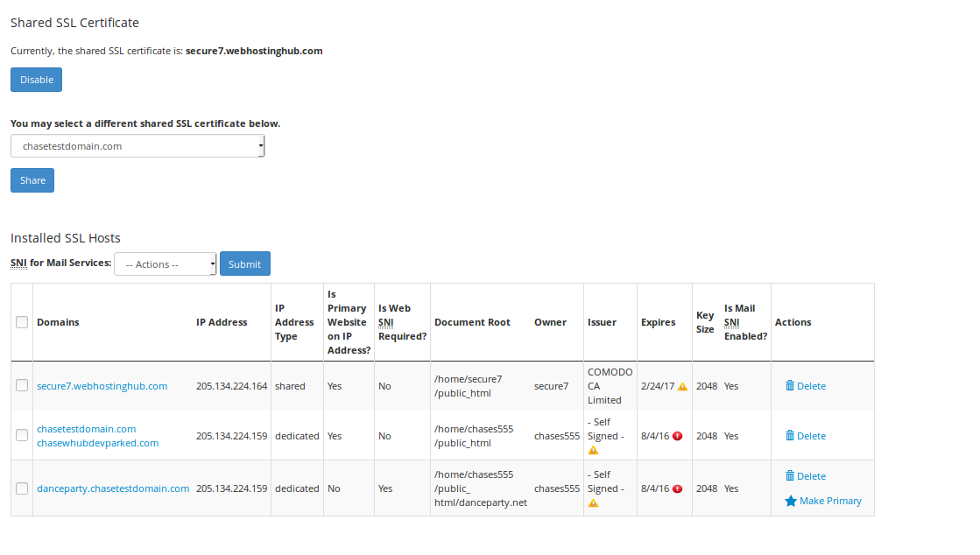Screen dimensions: 980x555
Task: Click trash icon for secure7.webhostinghub.com row
Action: [x=789, y=386]
